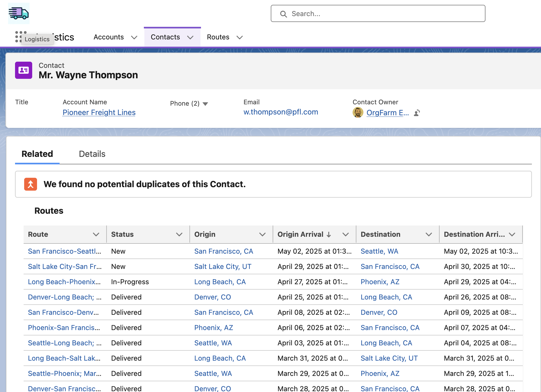Open the Accounts tab chevron menu
Image resolution: width=541 pixels, height=392 pixels.
tap(134, 38)
